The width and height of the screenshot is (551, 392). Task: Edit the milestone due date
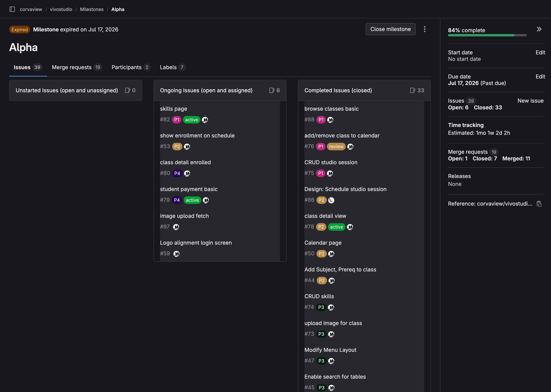[x=540, y=77]
